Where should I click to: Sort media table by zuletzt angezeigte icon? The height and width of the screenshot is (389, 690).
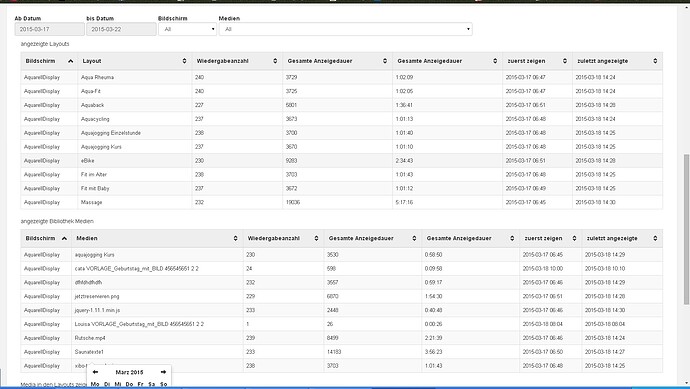pyautogui.click(x=655, y=239)
